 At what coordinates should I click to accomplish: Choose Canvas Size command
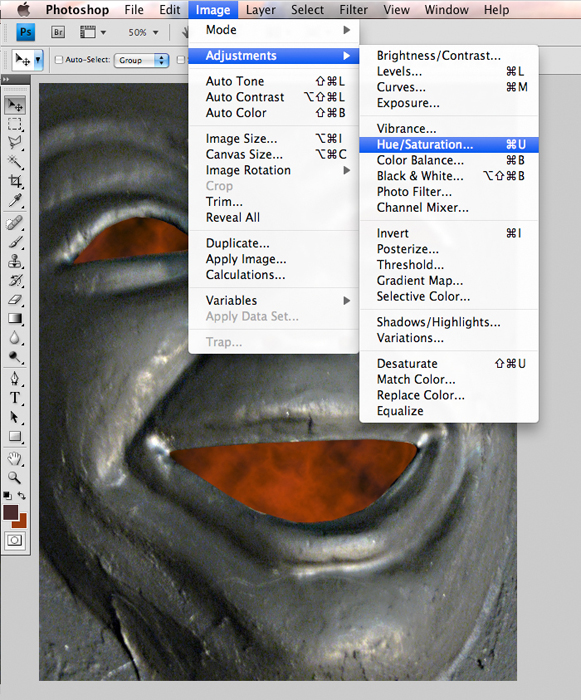tap(273, 154)
